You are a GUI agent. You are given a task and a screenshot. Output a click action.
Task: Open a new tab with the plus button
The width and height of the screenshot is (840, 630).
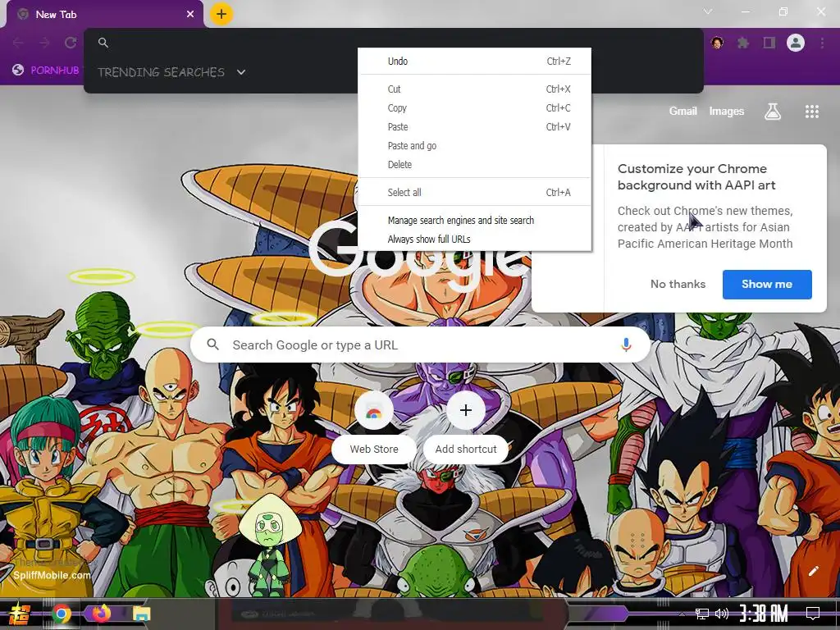tap(221, 14)
